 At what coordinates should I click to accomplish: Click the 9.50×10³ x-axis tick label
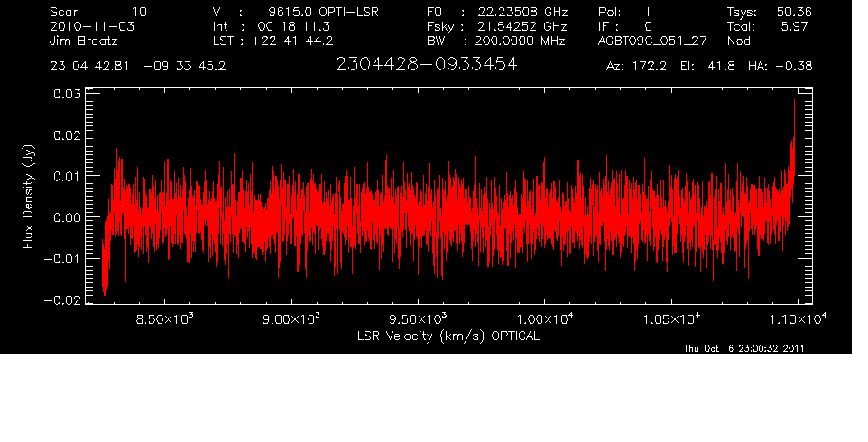pyautogui.click(x=418, y=318)
